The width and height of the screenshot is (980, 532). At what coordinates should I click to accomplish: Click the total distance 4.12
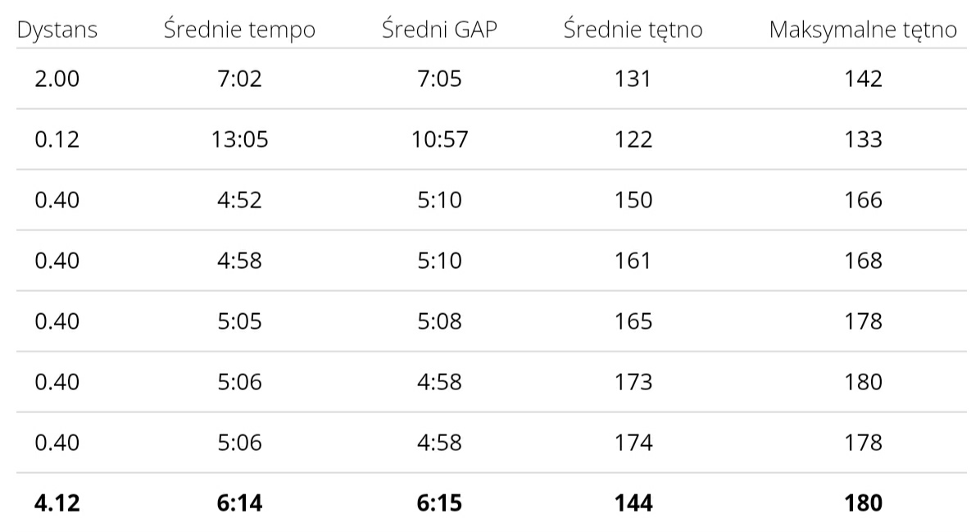[57, 503]
